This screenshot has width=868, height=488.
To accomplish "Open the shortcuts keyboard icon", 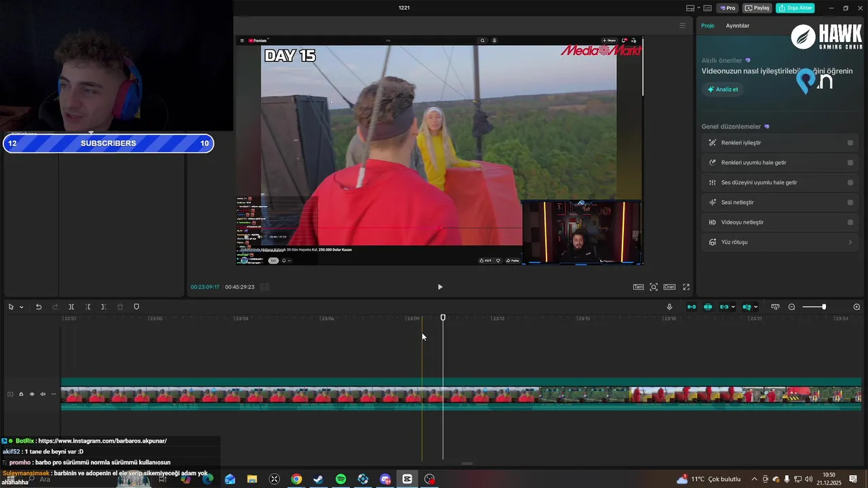I will pyautogui.click(x=707, y=8).
